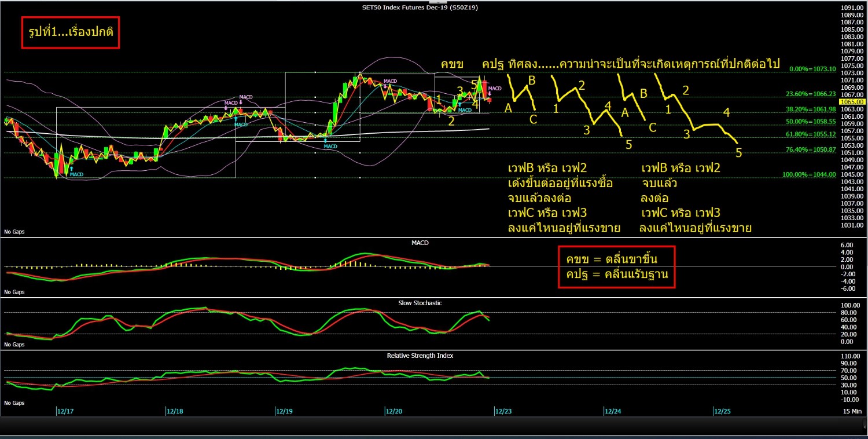Screen dimensions: 868x439
Task: Click the cyan MACD marker below the 12/18 pink pair
Action: 240,123
